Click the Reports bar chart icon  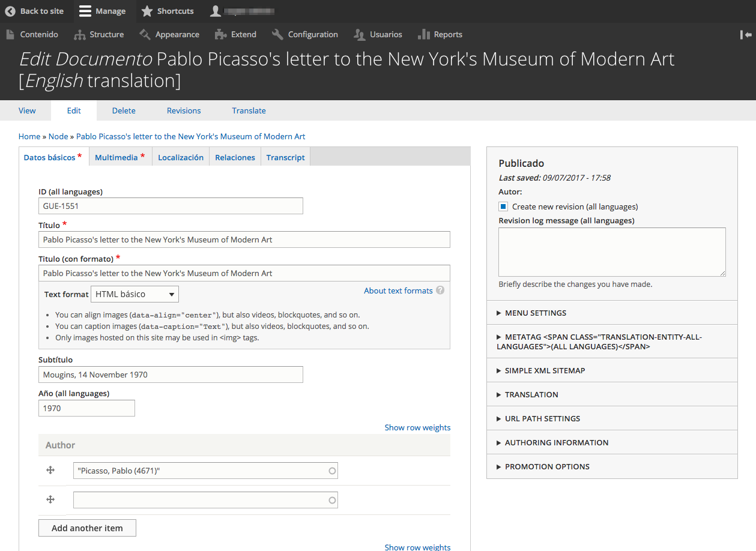(x=424, y=34)
